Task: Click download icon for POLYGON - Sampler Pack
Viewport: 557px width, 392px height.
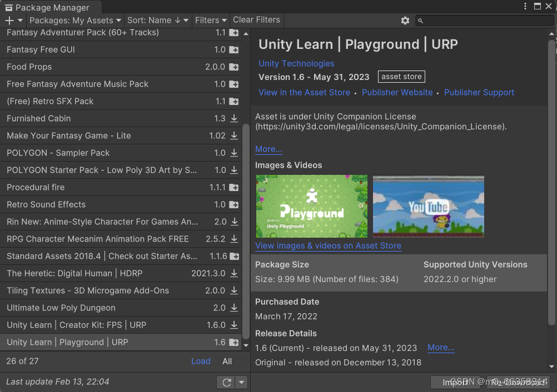Action: (x=233, y=153)
